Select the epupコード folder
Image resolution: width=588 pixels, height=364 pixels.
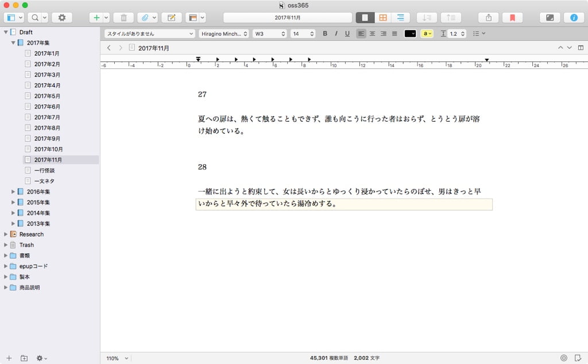[x=33, y=266]
